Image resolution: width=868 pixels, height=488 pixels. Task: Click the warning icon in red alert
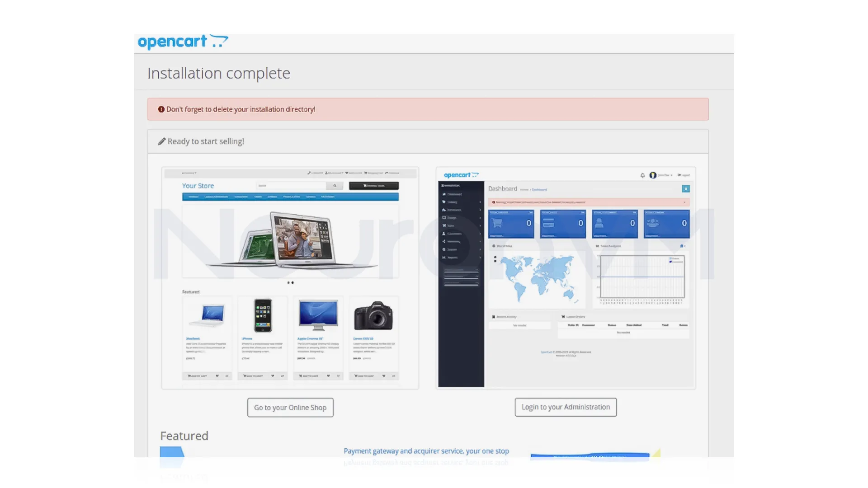click(x=161, y=109)
